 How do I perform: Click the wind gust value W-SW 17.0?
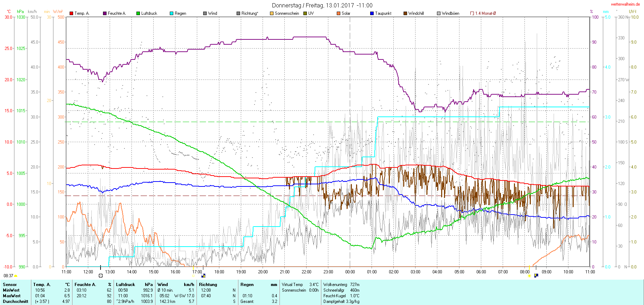(184, 296)
